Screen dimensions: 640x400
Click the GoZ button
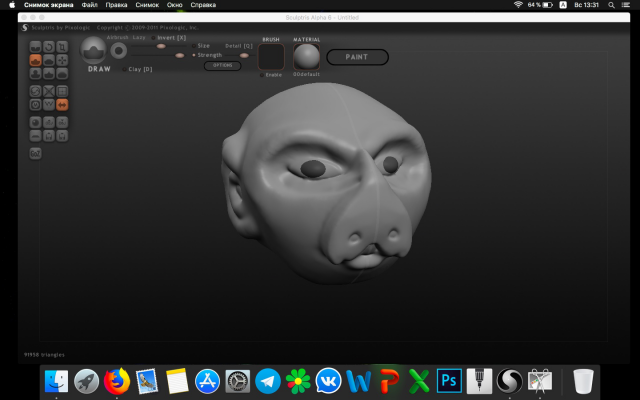(36, 153)
